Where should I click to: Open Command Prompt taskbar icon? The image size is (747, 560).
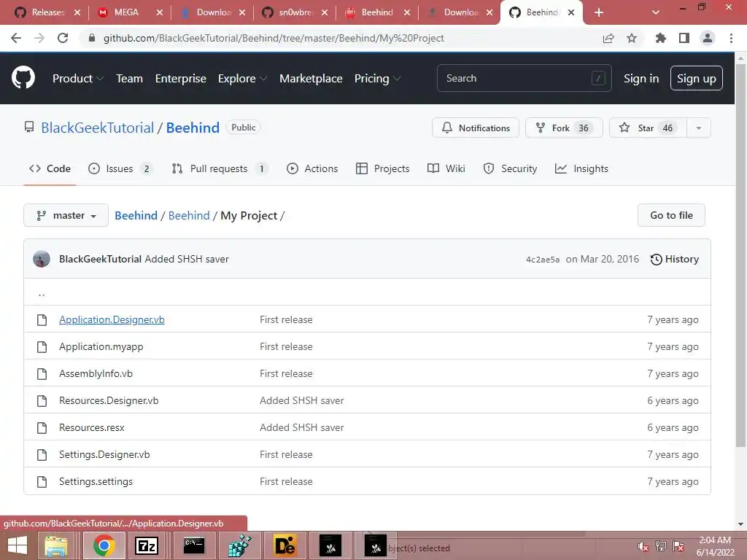pos(194,546)
